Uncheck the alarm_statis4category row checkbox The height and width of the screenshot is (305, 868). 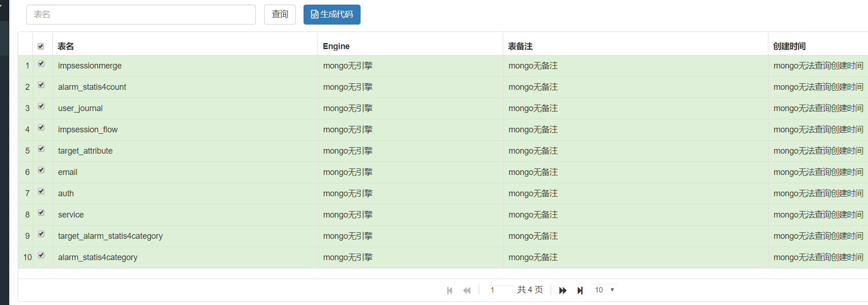(x=41, y=255)
